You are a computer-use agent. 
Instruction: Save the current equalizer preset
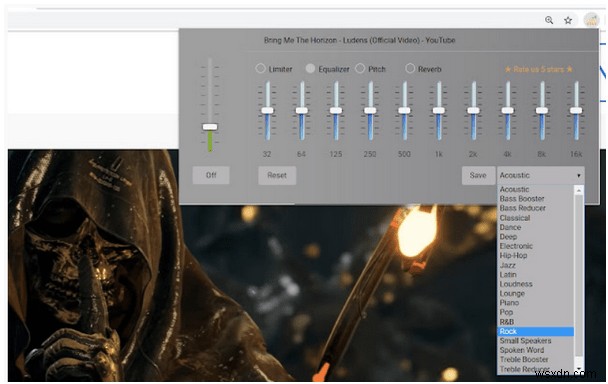tap(478, 175)
